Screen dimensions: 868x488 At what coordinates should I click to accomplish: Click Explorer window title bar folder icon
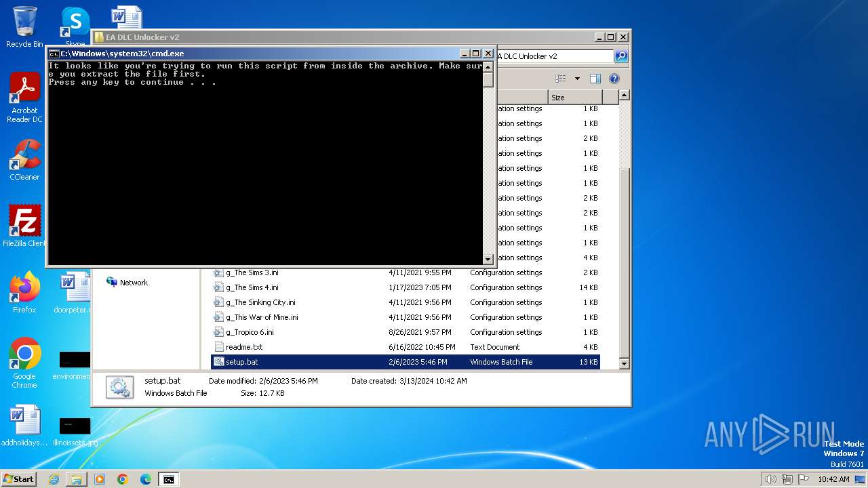98,37
